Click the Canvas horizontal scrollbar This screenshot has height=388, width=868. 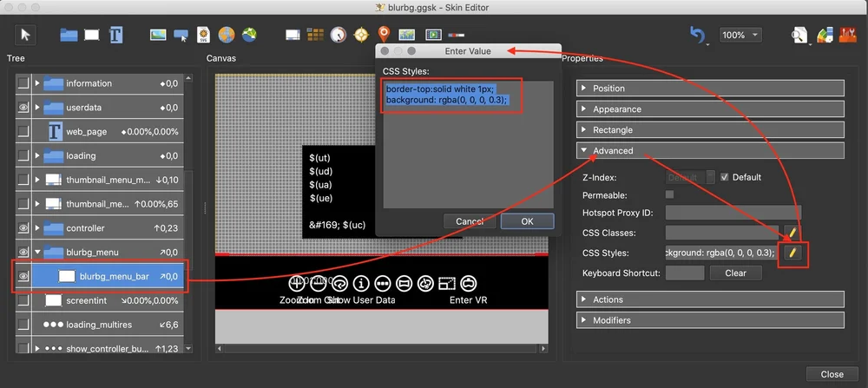[x=382, y=349]
